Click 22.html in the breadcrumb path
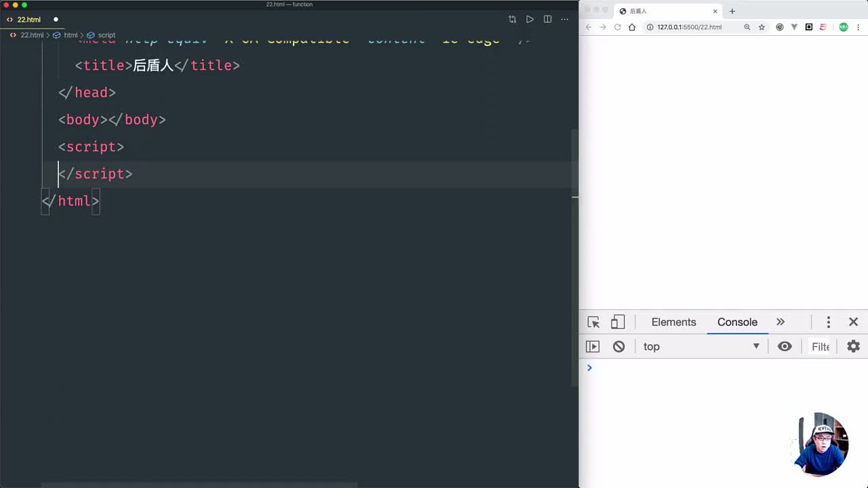This screenshot has width=868, height=488. (32, 35)
